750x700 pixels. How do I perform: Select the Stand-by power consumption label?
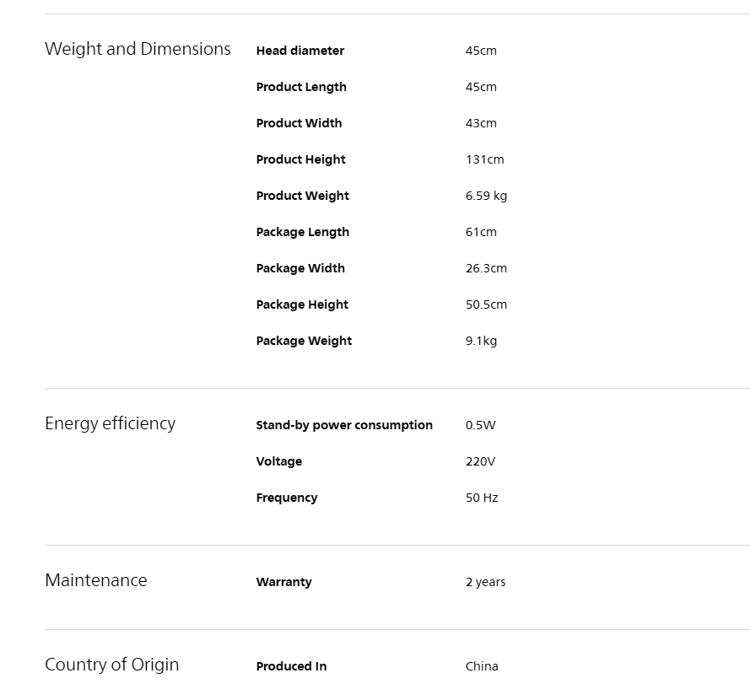(x=344, y=426)
